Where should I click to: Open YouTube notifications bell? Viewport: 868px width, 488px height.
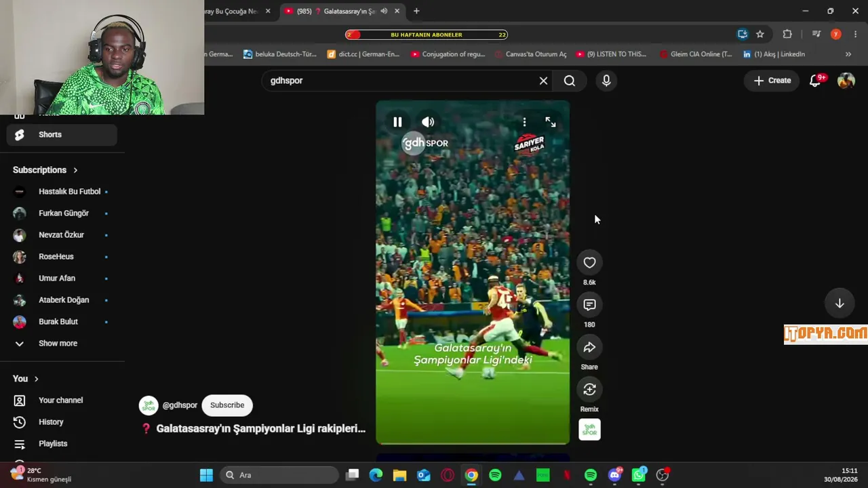click(816, 81)
